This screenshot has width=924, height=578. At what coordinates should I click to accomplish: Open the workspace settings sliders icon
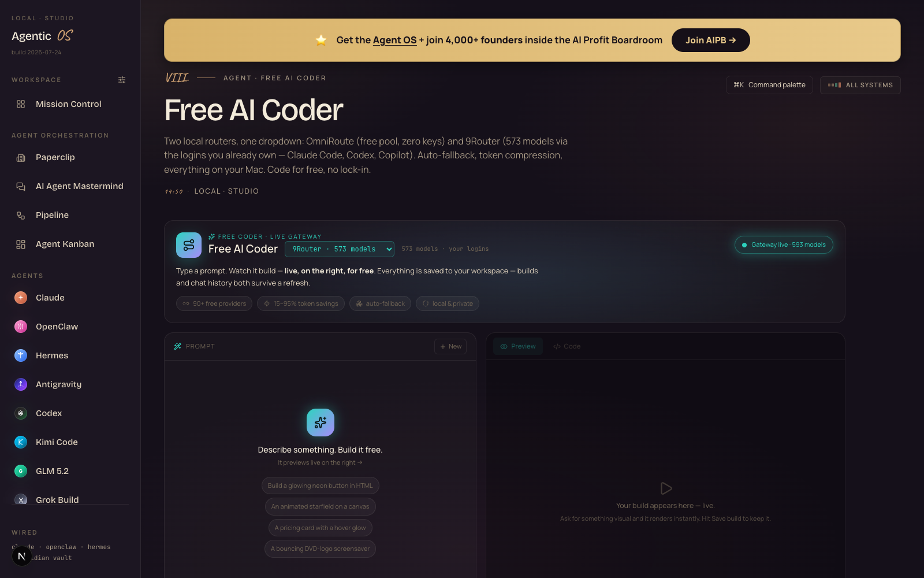pos(122,80)
